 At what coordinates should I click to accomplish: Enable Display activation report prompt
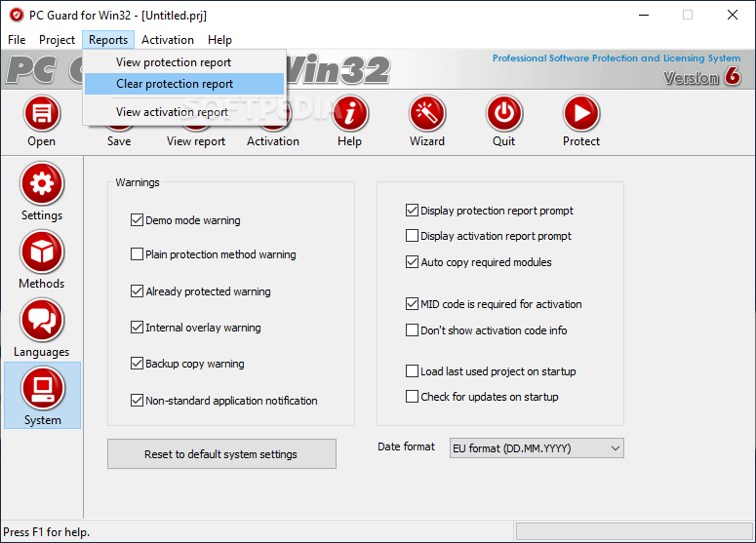pos(412,236)
